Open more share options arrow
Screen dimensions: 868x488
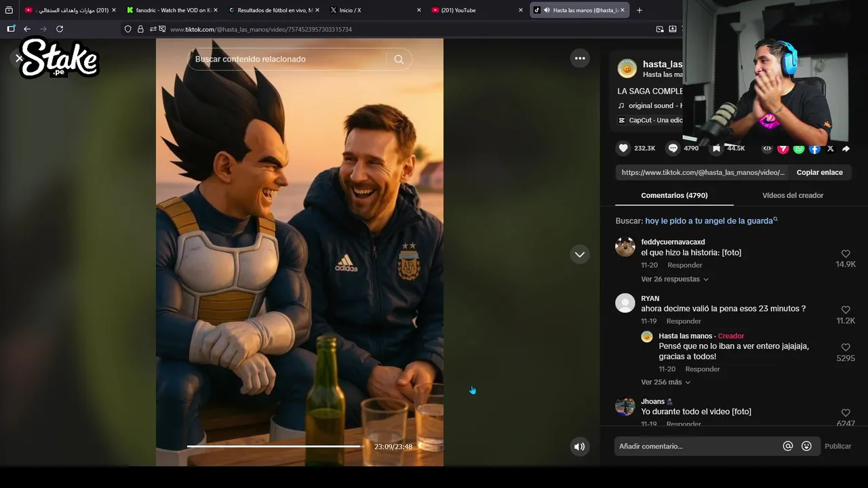pyautogui.click(x=846, y=148)
